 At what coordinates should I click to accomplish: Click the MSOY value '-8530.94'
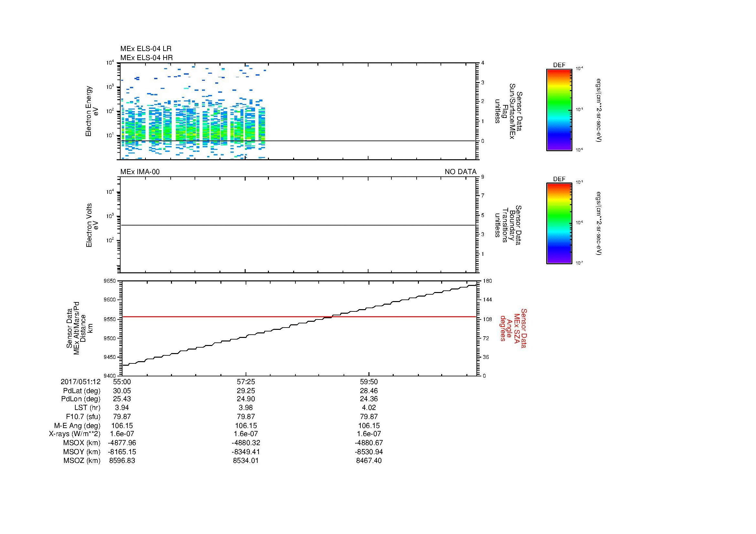[x=369, y=452]
